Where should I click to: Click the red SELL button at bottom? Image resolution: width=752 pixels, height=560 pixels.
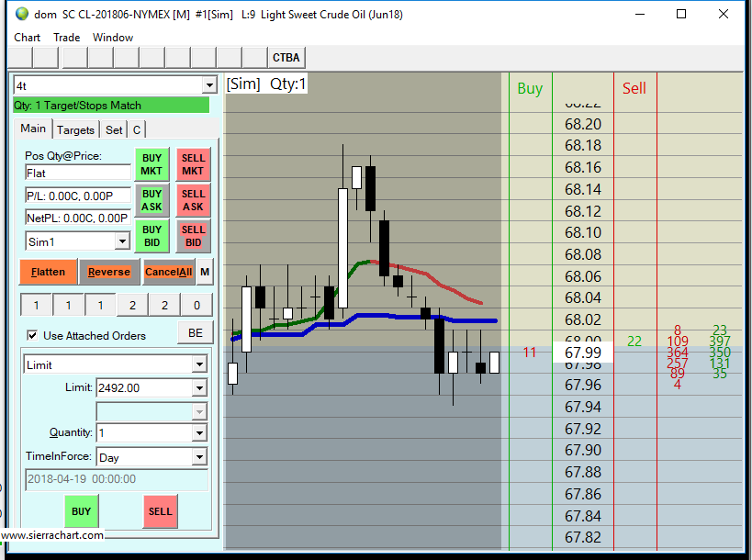click(x=160, y=511)
